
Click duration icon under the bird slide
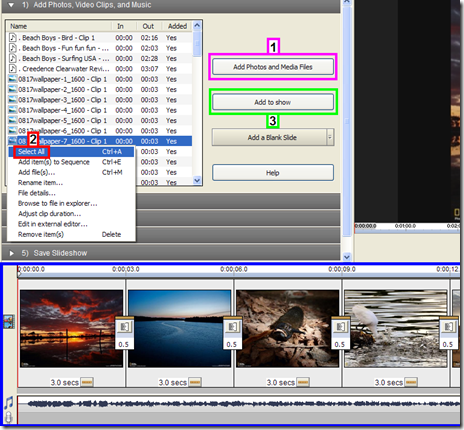click(411, 382)
